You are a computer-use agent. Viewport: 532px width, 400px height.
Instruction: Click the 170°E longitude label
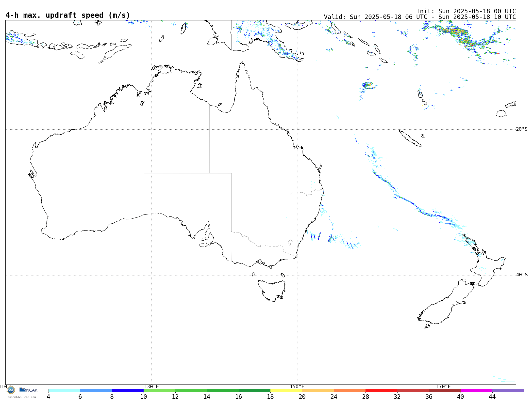pyautogui.click(x=443, y=386)
